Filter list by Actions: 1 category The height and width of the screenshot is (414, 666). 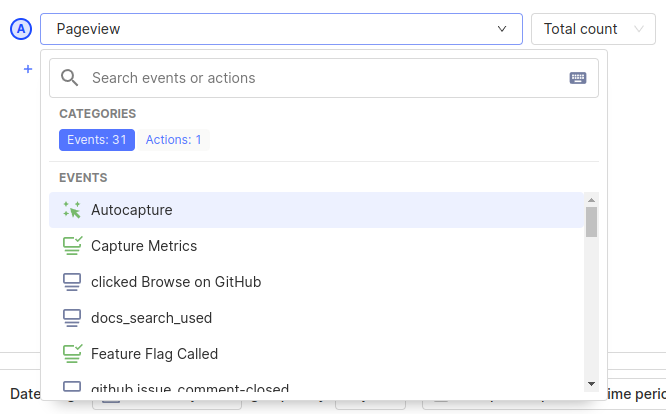173,140
